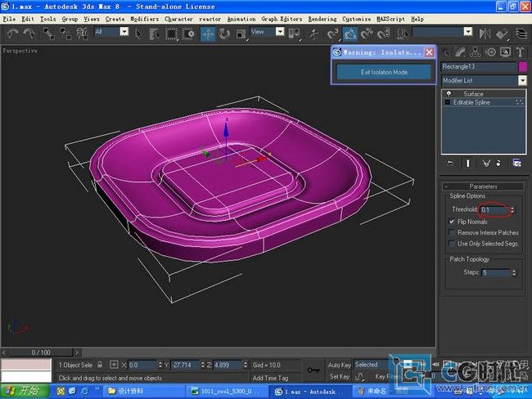This screenshot has height=399, width=532.
Task: Open the Customize menu
Action: tap(356, 19)
